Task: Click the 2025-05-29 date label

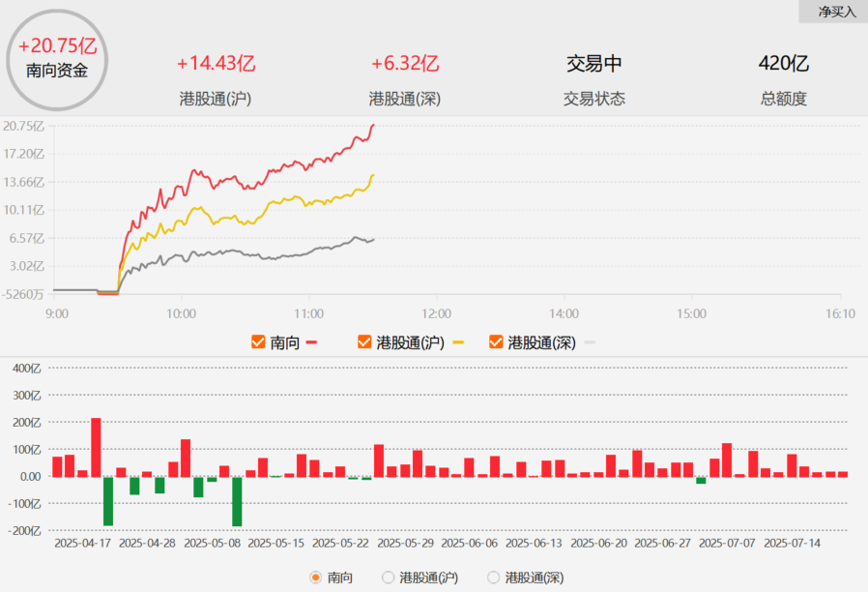Action: [405, 544]
